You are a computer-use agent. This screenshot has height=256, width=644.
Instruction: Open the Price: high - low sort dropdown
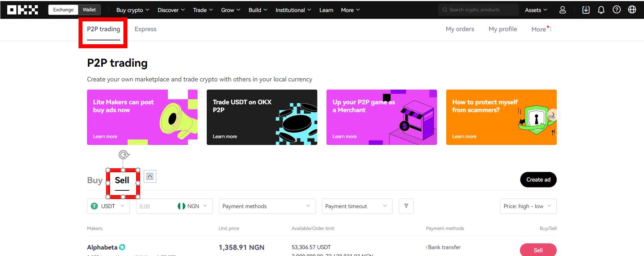coord(528,206)
